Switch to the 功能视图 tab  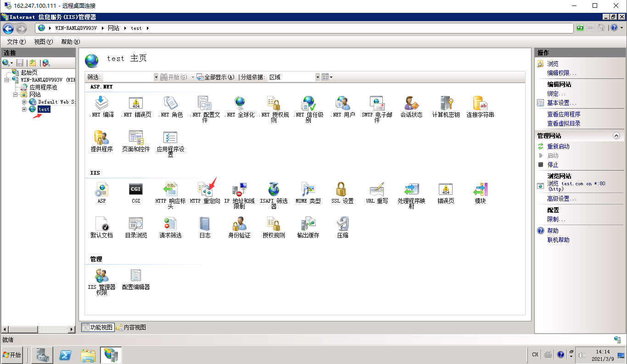pyautogui.click(x=97, y=327)
